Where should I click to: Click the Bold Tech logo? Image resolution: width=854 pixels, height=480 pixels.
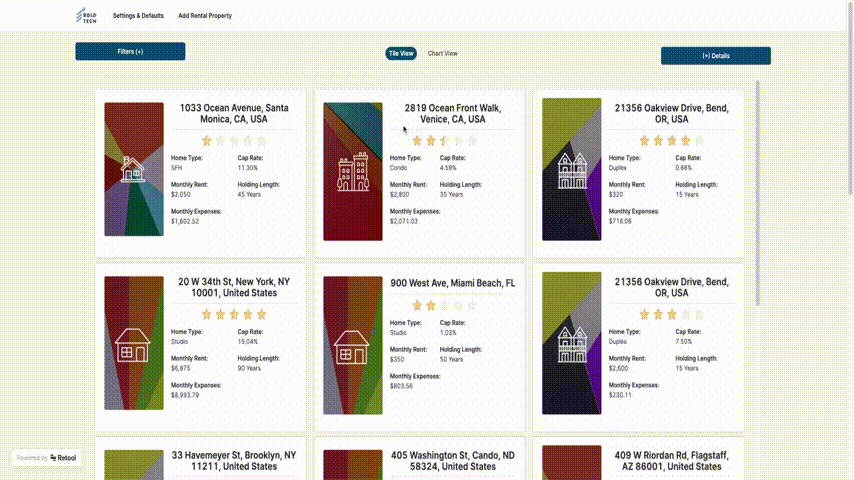click(87, 16)
